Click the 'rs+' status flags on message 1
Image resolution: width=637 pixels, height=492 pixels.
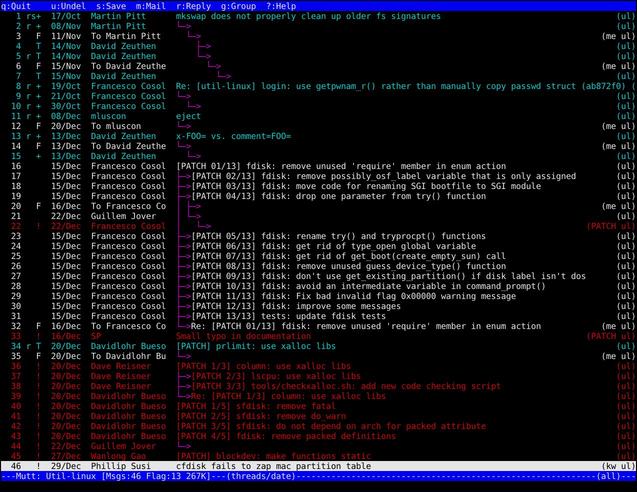[35, 16]
